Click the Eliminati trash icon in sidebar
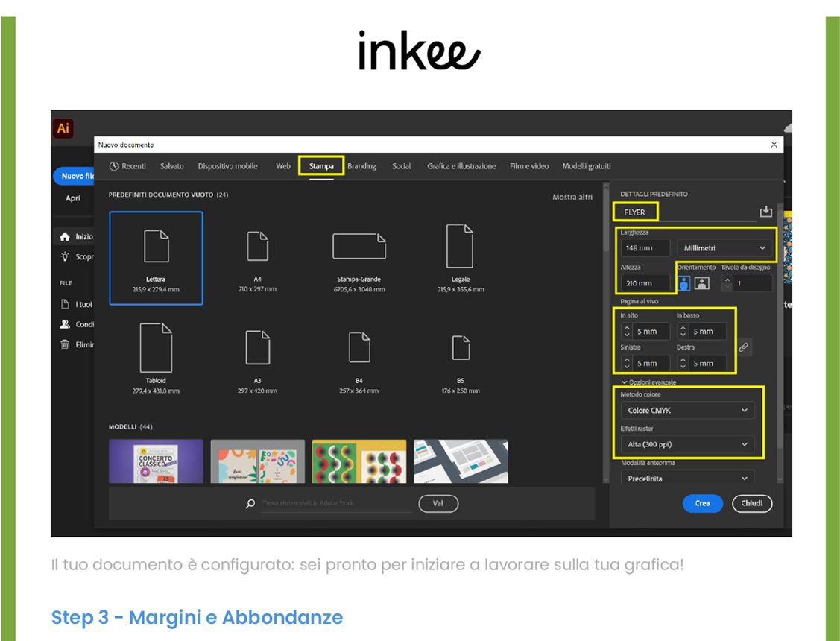The image size is (840, 641). click(65, 344)
